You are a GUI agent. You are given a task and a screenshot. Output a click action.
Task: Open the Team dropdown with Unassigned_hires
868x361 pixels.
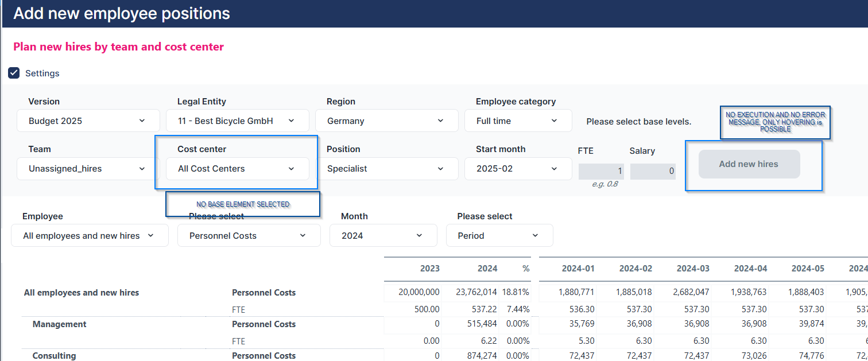(88, 169)
